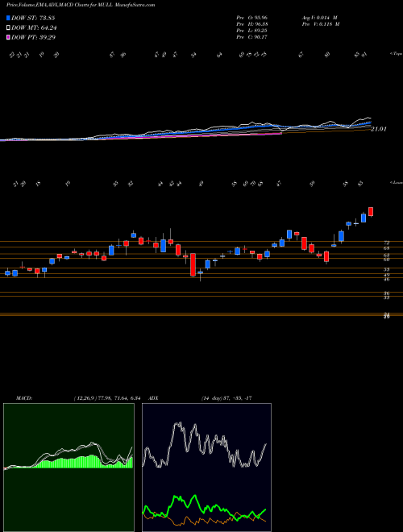Click the 21.01 EMA price label

[x=379, y=129]
